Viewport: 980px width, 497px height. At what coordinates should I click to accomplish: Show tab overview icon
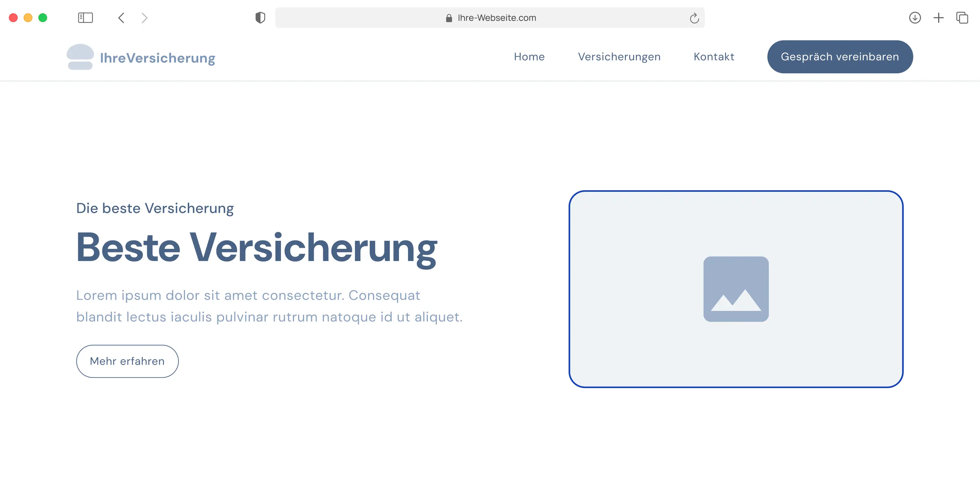(x=962, y=18)
